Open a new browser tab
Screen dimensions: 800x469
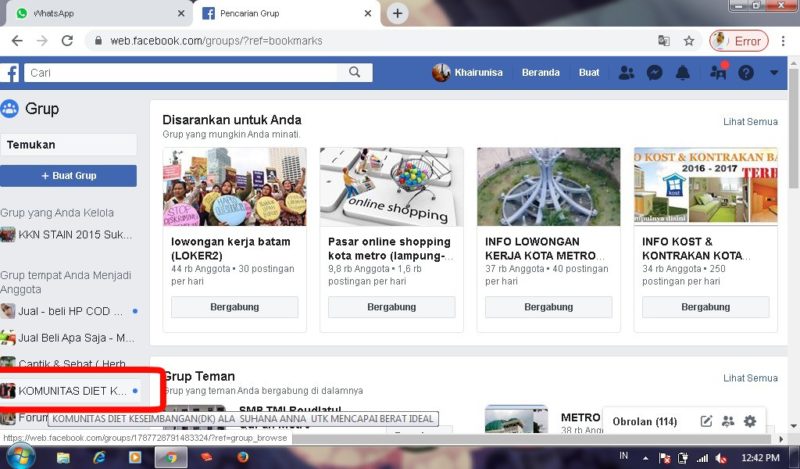click(397, 13)
